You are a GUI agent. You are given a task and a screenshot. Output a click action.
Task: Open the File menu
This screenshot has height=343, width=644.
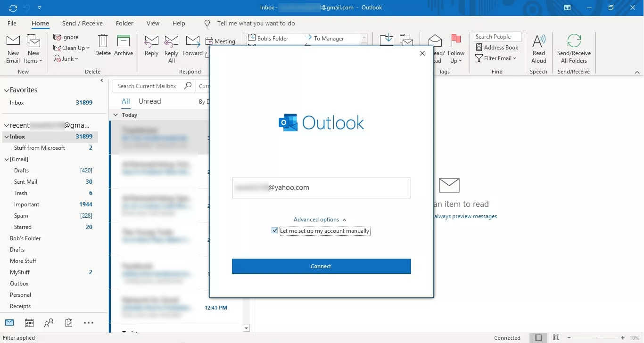(12, 23)
